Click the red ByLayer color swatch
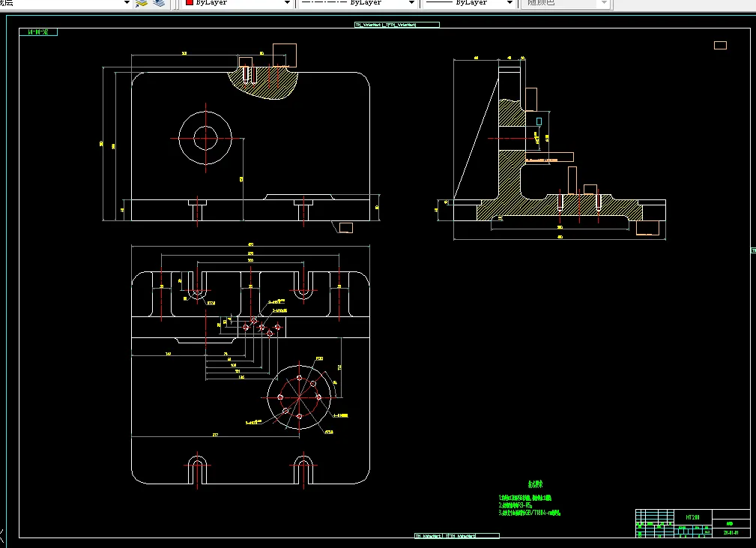The image size is (756, 548). point(189,3)
